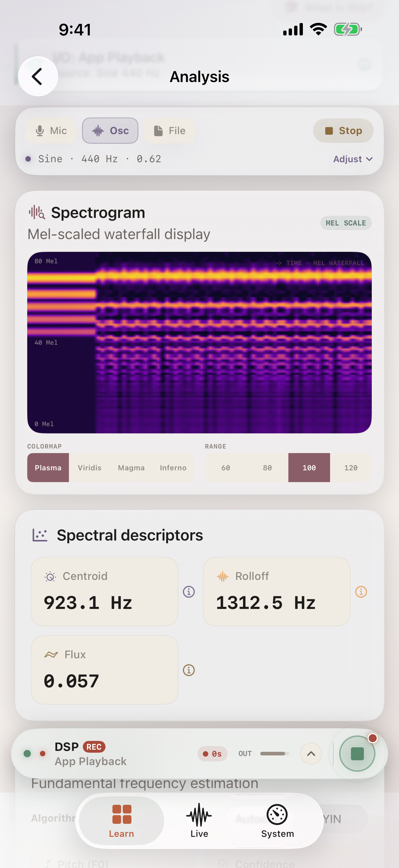Click the 'Mel-scaled waterfall display' subtitle

pyautogui.click(x=119, y=234)
